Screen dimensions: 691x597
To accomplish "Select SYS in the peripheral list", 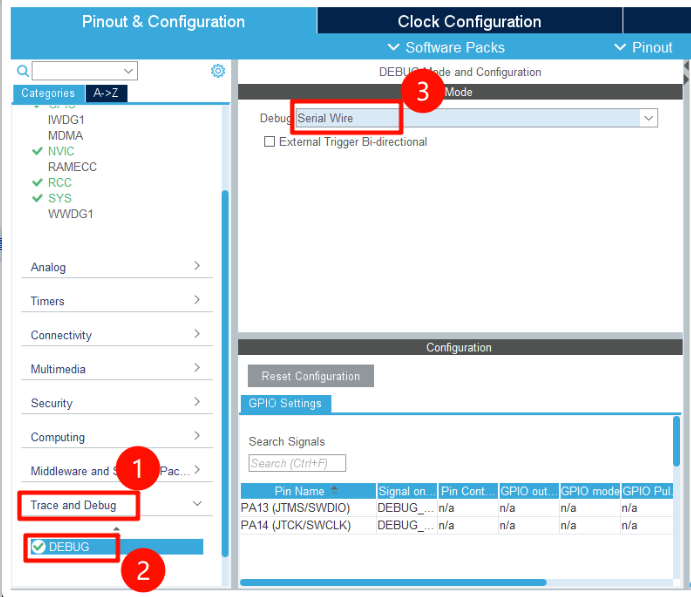I will (59, 198).
